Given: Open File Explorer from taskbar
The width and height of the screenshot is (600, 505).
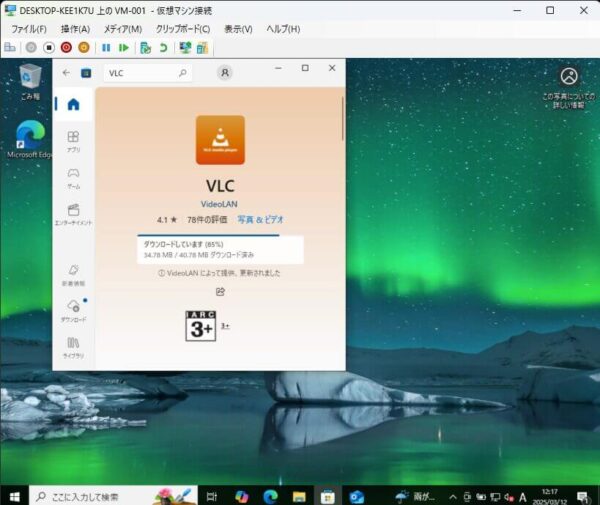Looking at the screenshot, I should point(299,497).
